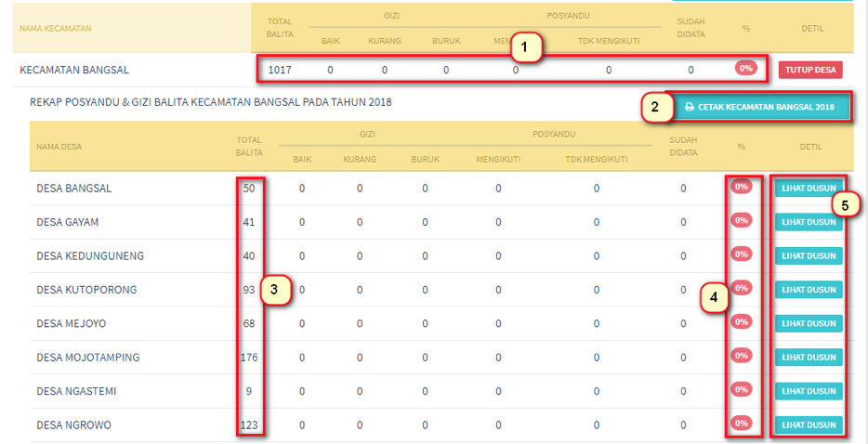Click the 0% badge in Desa Mojotamping row
The image size is (868, 444).
(742, 356)
